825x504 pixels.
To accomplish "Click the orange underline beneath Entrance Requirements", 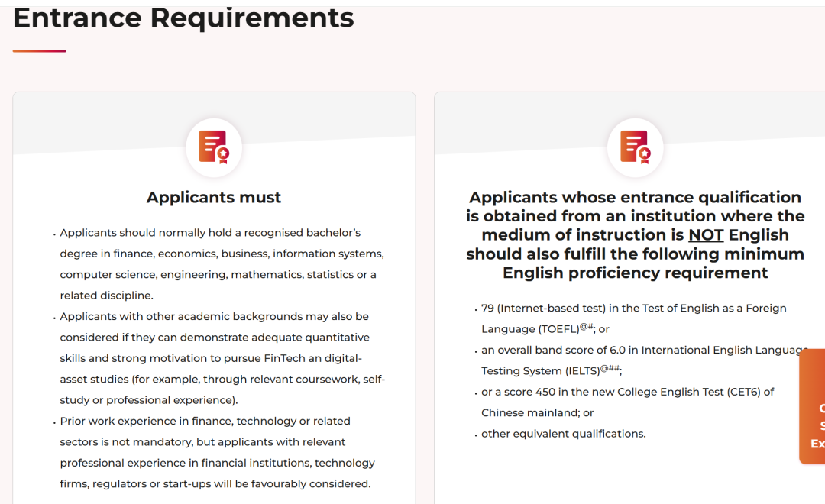I will click(x=40, y=51).
